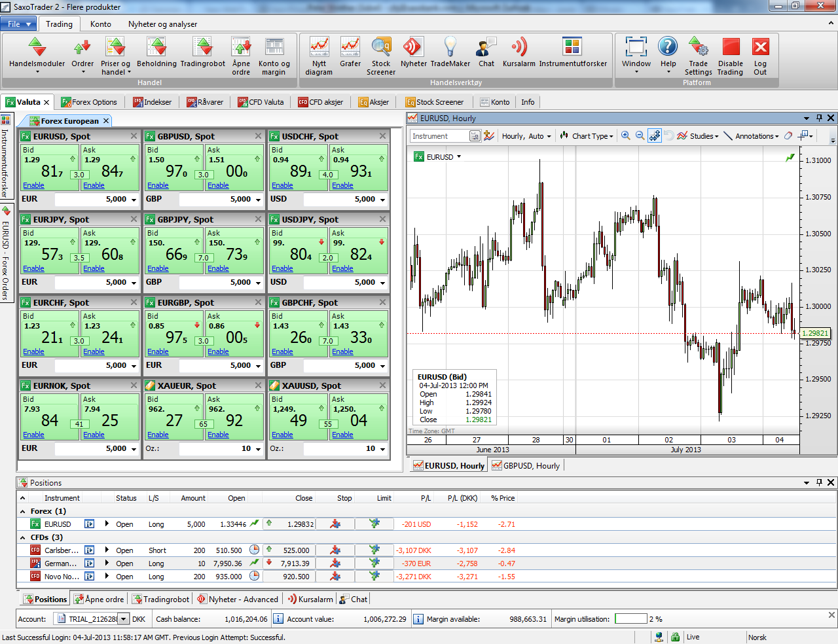The height and width of the screenshot is (644, 838).
Task: Click the Ordrer ribbon icon
Action: pos(82,55)
